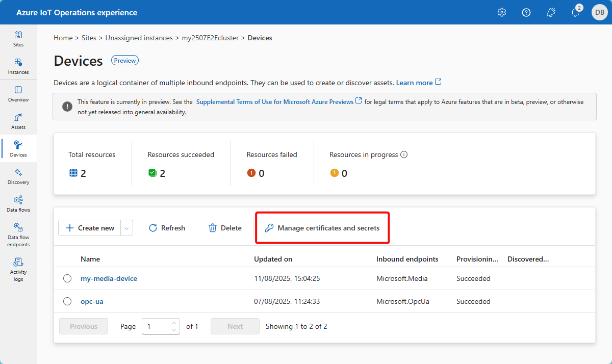Navigate to Assets in sidebar
The height and width of the screenshot is (364, 612).
click(18, 121)
